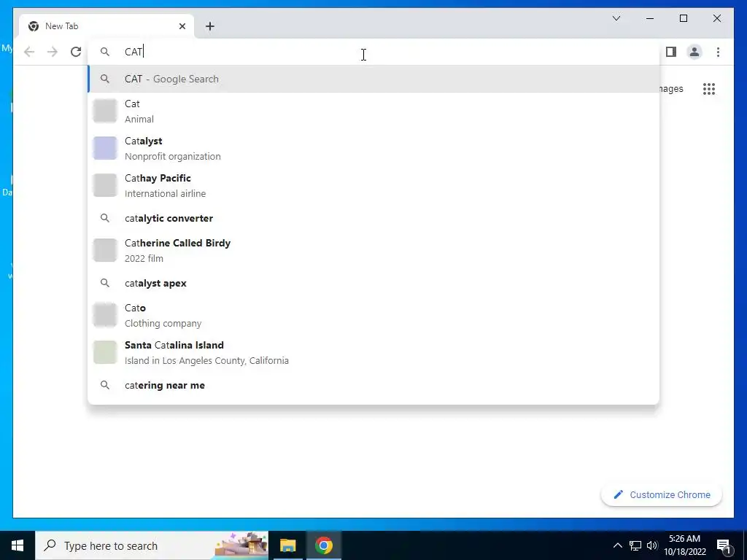Click the Cat suggestion thumbnail

[x=105, y=111]
